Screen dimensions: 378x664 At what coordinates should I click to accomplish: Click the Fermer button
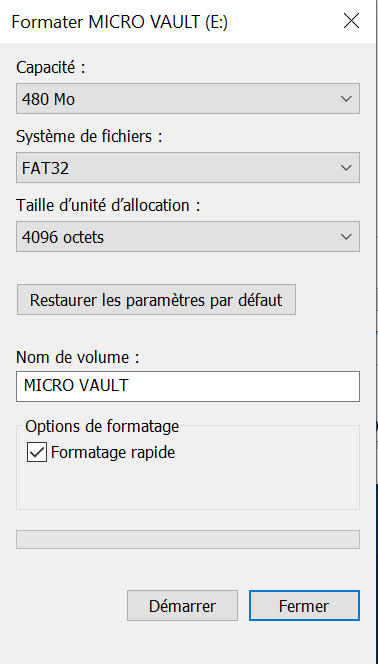(x=304, y=606)
